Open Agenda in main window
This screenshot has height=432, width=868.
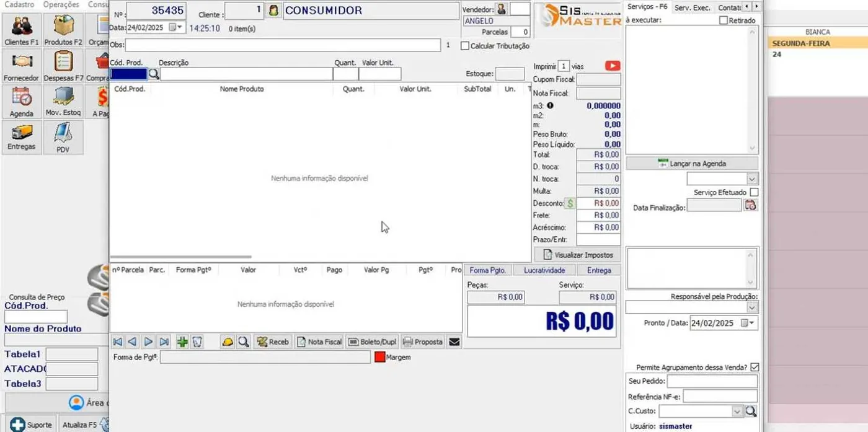pos(22,102)
